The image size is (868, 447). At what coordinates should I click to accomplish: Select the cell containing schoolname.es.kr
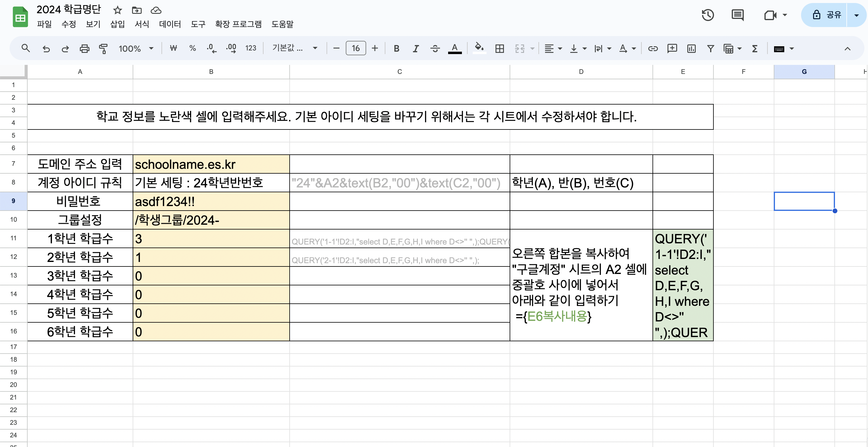(x=211, y=164)
